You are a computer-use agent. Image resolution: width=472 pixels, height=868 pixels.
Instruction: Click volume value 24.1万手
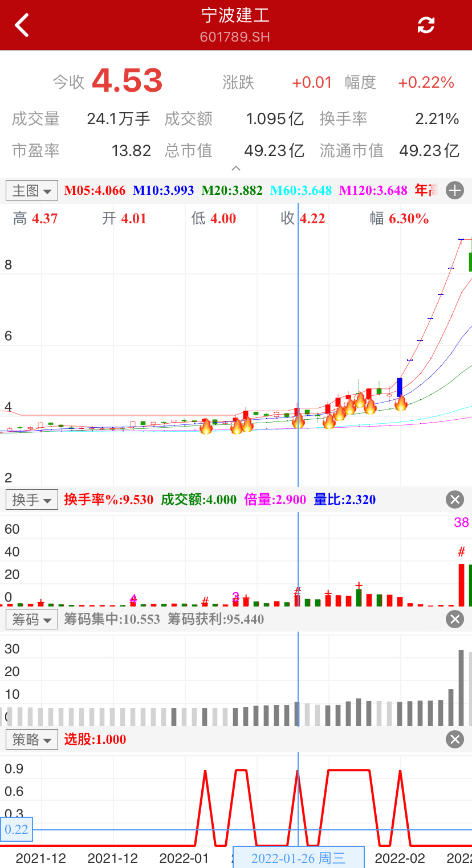[119, 118]
